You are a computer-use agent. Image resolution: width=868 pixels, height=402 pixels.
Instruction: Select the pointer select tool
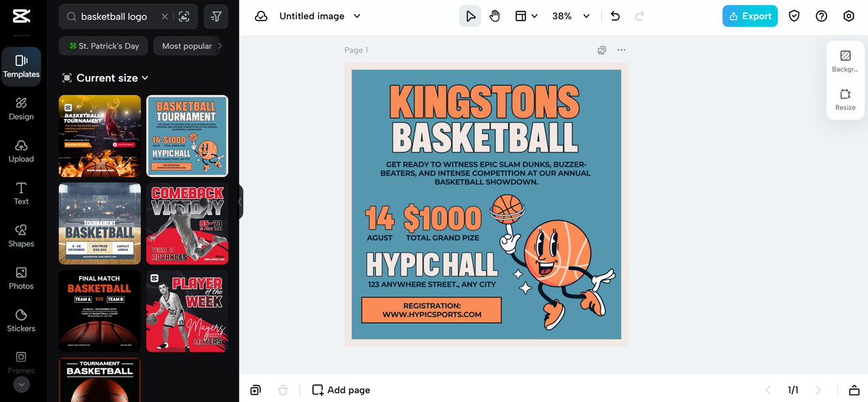coord(470,16)
